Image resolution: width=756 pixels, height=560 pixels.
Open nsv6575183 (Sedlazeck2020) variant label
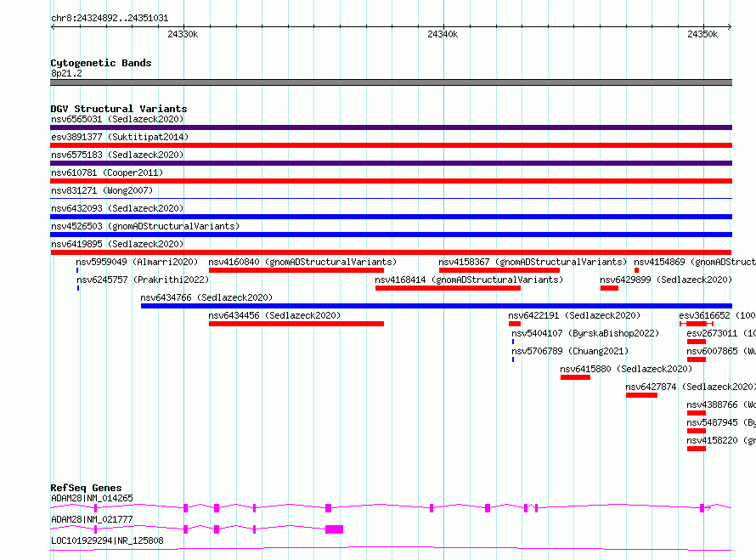(117, 155)
